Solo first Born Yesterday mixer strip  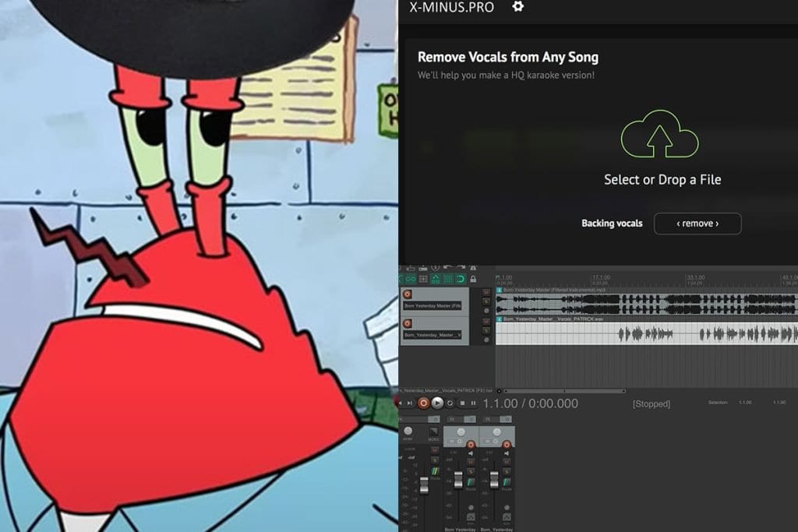click(471, 471)
